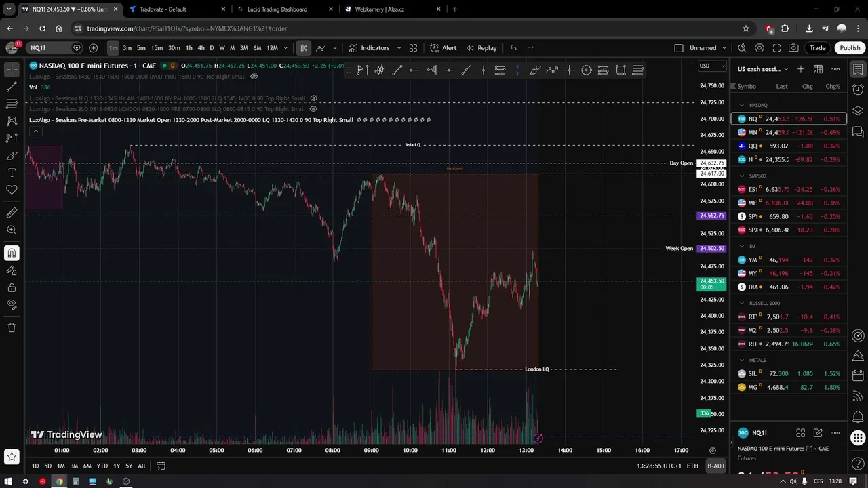Select the 5m timeframe

[x=141, y=48]
